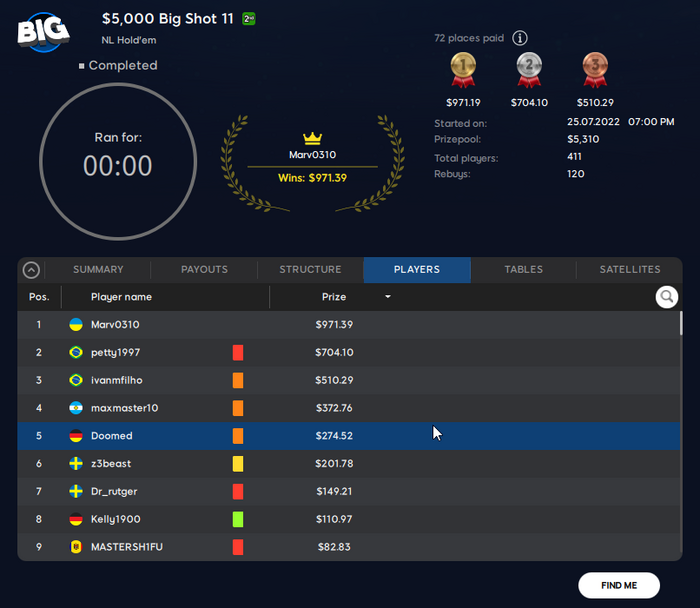Click red color tag next to petty1997
The image size is (700, 608).
coord(238,353)
